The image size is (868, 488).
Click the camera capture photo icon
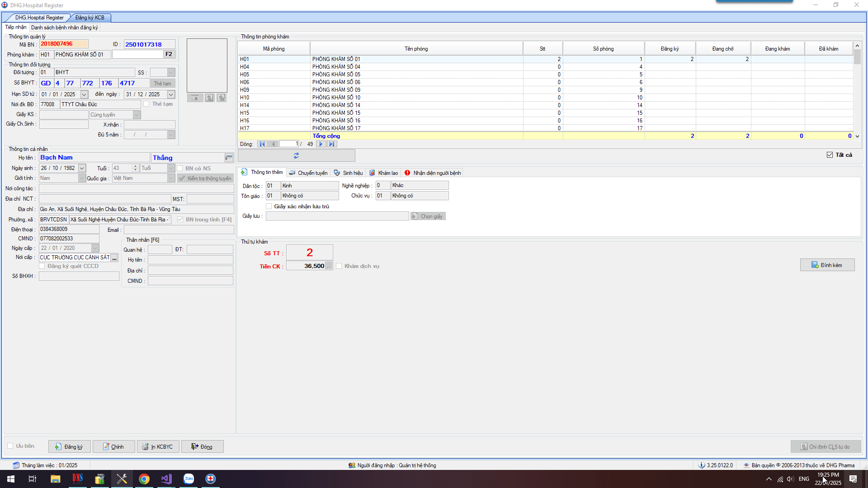tap(195, 98)
